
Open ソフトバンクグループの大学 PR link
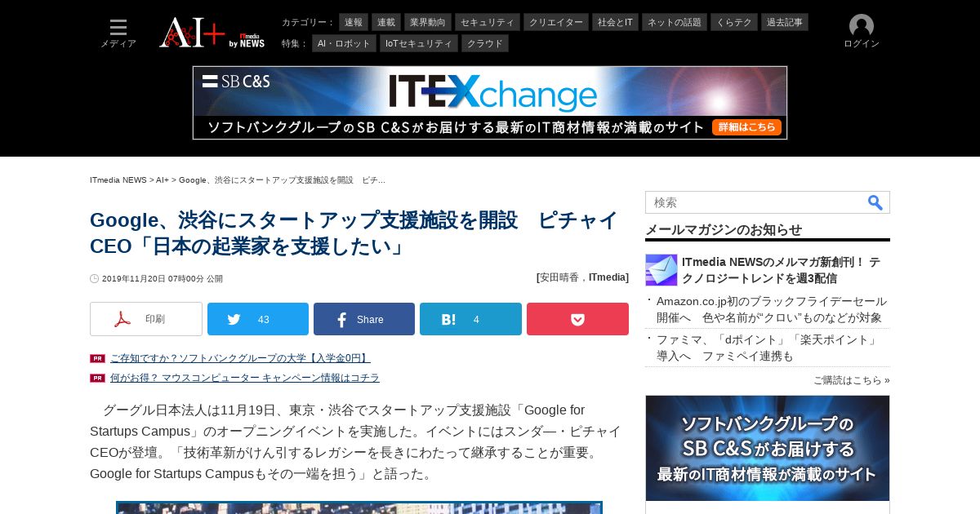(x=240, y=358)
